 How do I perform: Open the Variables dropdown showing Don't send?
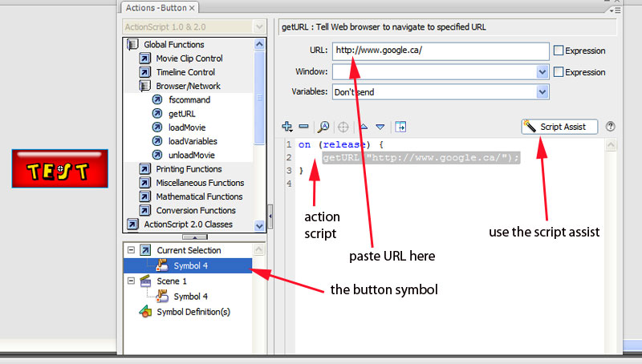click(542, 92)
